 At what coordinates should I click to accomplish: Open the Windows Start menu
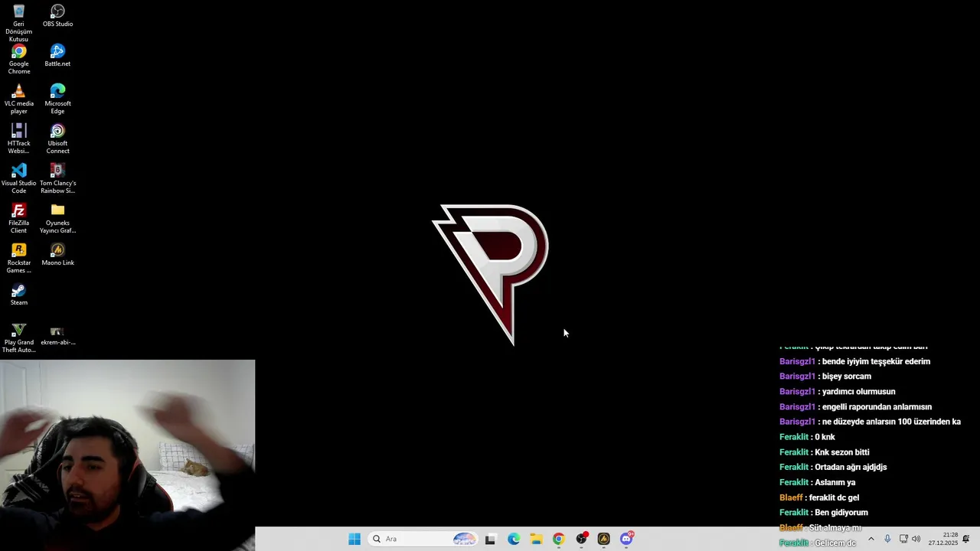pos(354,539)
